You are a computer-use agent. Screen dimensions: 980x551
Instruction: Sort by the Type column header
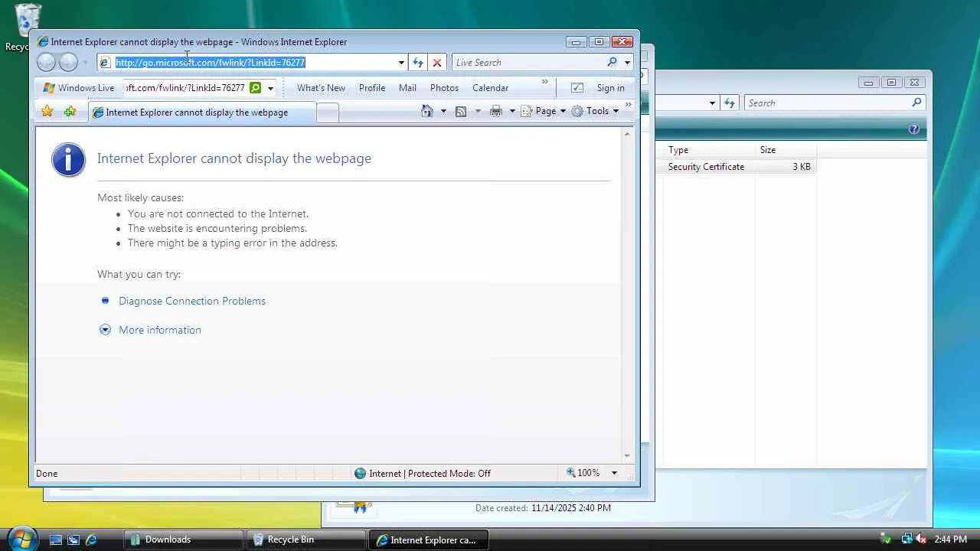click(x=709, y=150)
